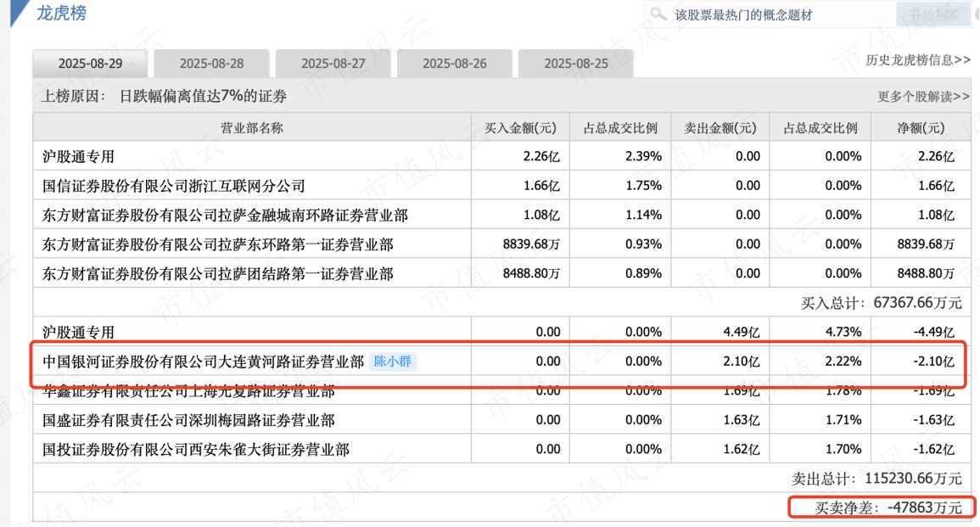Select 东方财富拉萨金融城南环路证券营业部 row name

coord(225,215)
